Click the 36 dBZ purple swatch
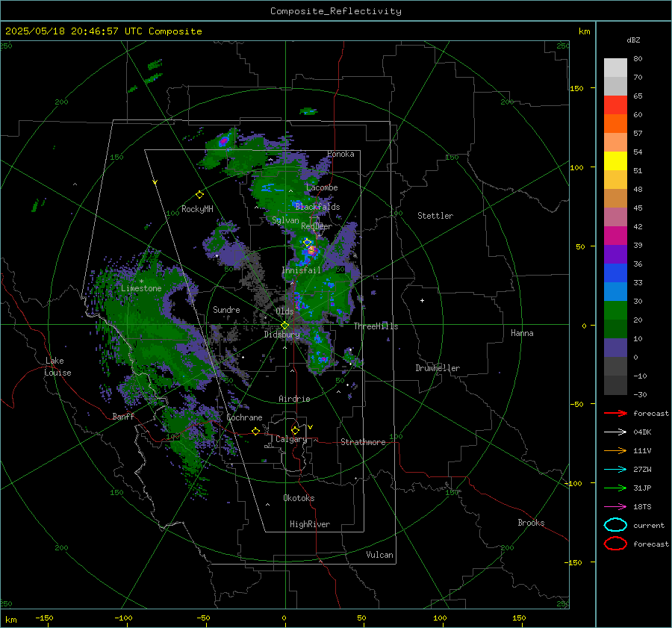The width and height of the screenshot is (672, 628). pyautogui.click(x=615, y=254)
